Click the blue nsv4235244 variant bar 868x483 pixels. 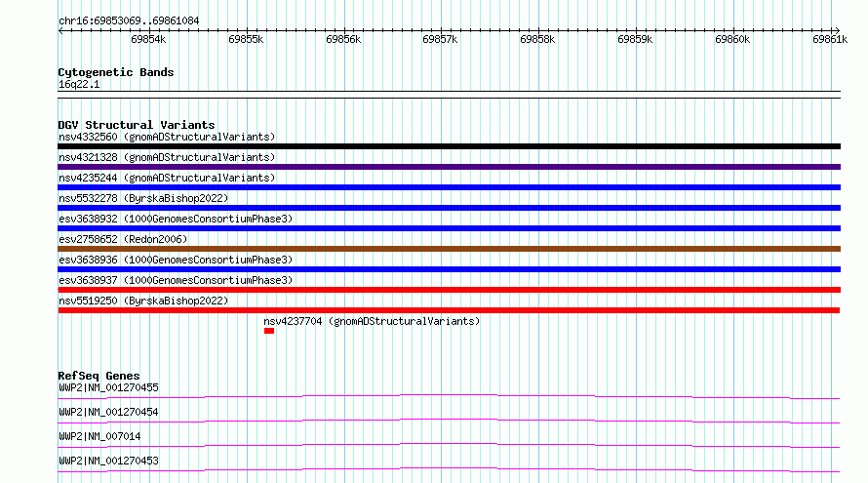pyautogui.click(x=449, y=187)
